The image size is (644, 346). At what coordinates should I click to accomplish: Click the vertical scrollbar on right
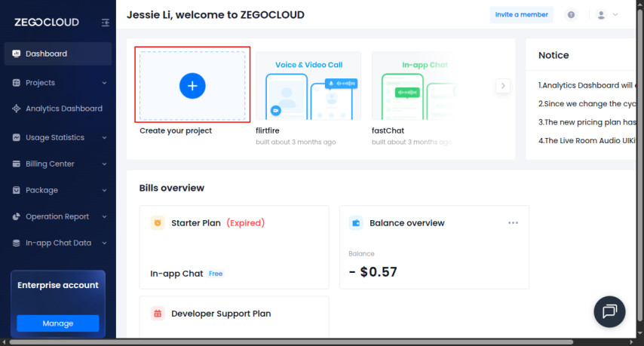point(640,164)
